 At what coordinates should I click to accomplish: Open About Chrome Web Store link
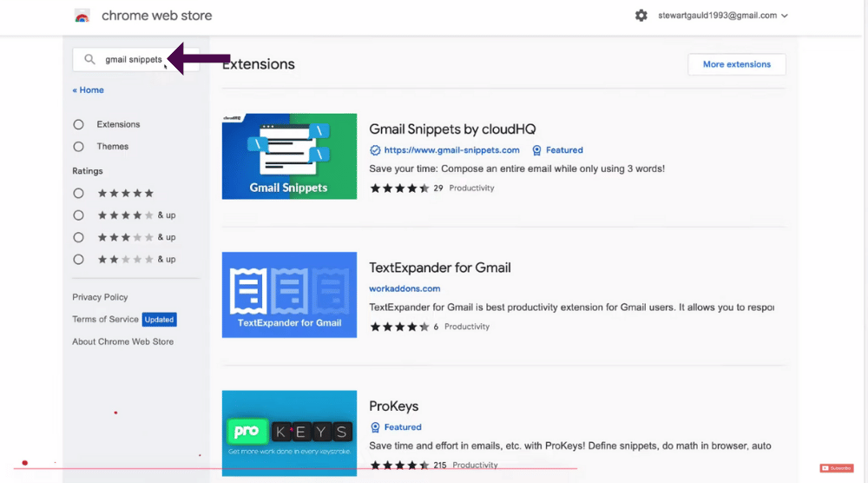[x=123, y=341]
